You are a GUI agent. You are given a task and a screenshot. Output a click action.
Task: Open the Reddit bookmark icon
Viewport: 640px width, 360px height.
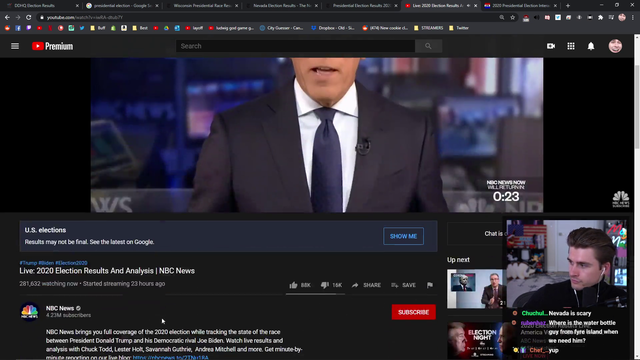point(7,28)
